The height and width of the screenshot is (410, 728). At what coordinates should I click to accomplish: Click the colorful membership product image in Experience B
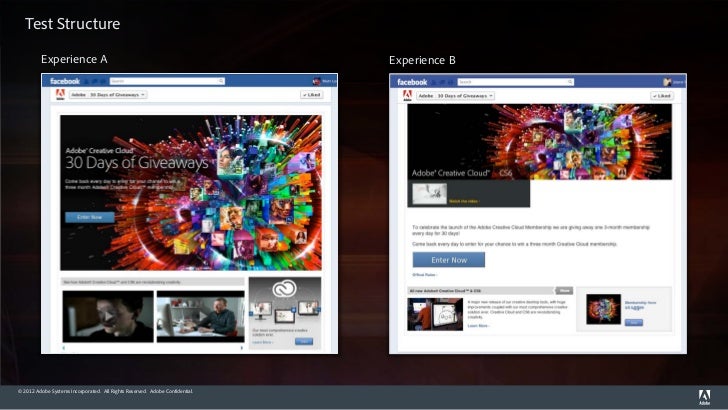[603, 309]
